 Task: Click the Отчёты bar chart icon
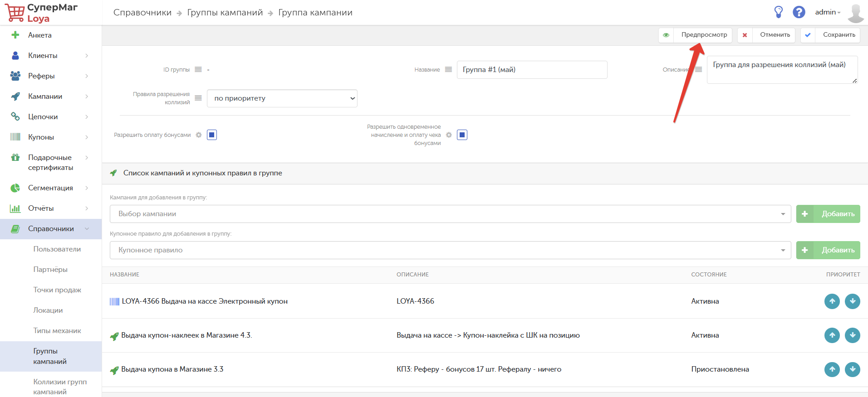click(15, 208)
